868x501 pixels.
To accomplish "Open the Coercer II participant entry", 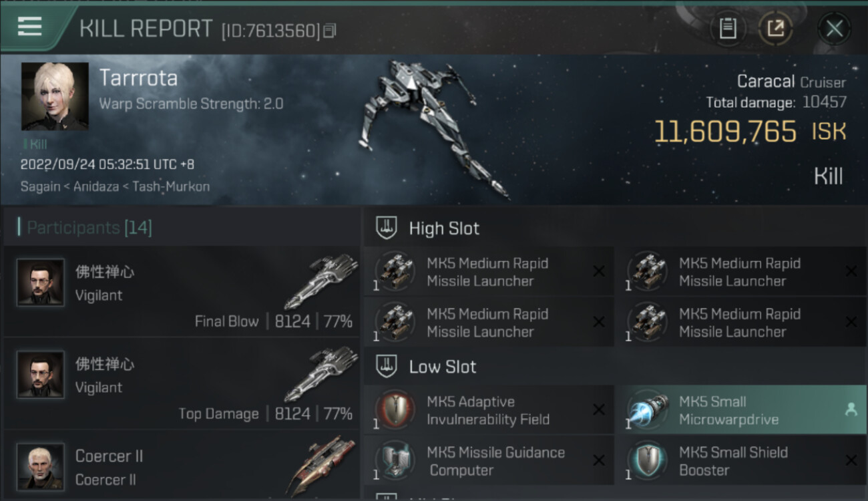I will 182,466.
